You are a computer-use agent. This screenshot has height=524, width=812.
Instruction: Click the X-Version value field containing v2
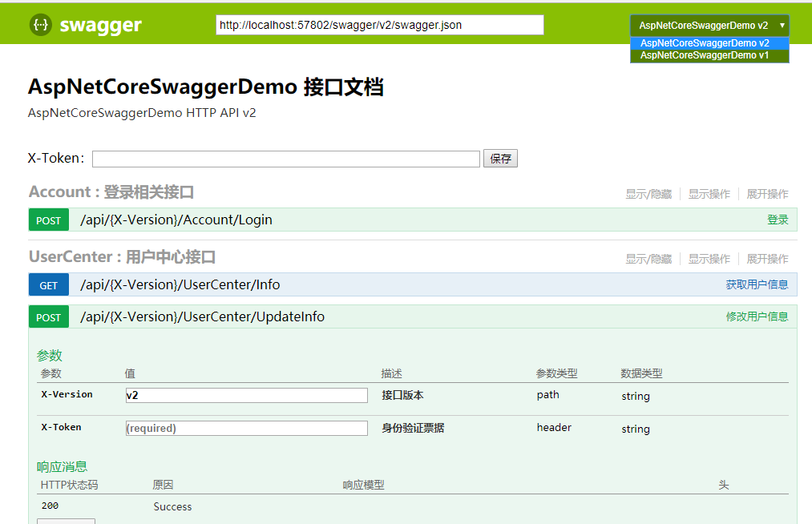[x=247, y=396]
